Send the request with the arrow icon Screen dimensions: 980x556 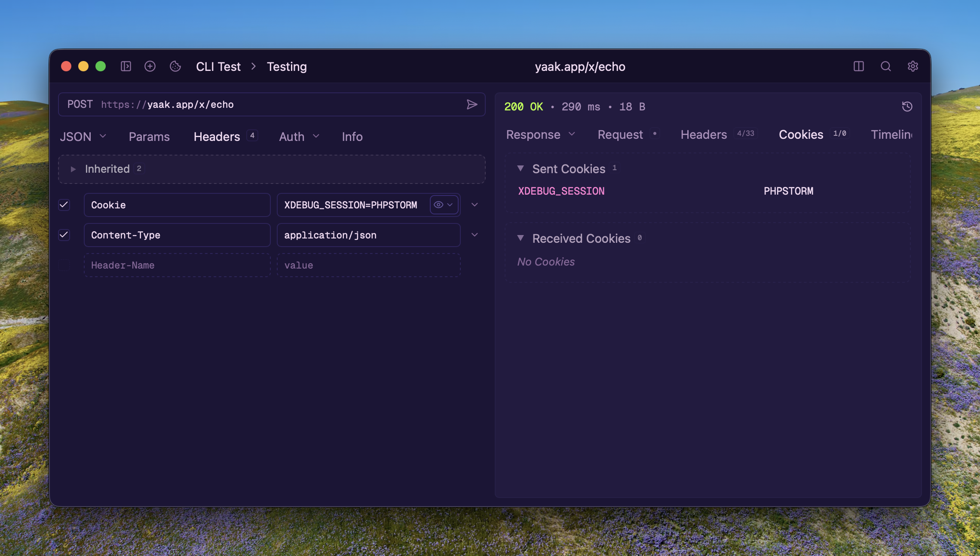click(472, 104)
